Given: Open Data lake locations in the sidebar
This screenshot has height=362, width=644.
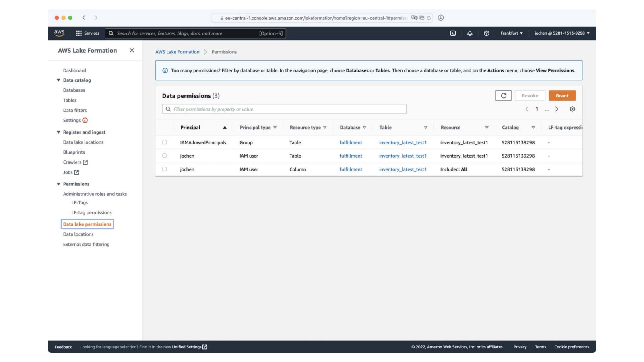Looking at the screenshot, I should tap(83, 142).
